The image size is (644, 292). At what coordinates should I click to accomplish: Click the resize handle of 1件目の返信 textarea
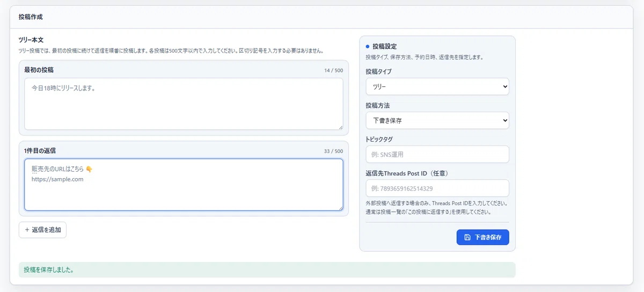[340, 207]
